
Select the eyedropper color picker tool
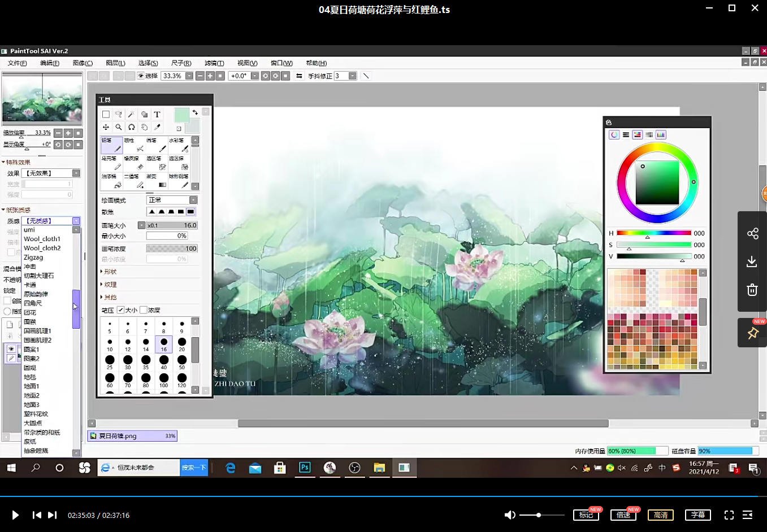(157, 127)
